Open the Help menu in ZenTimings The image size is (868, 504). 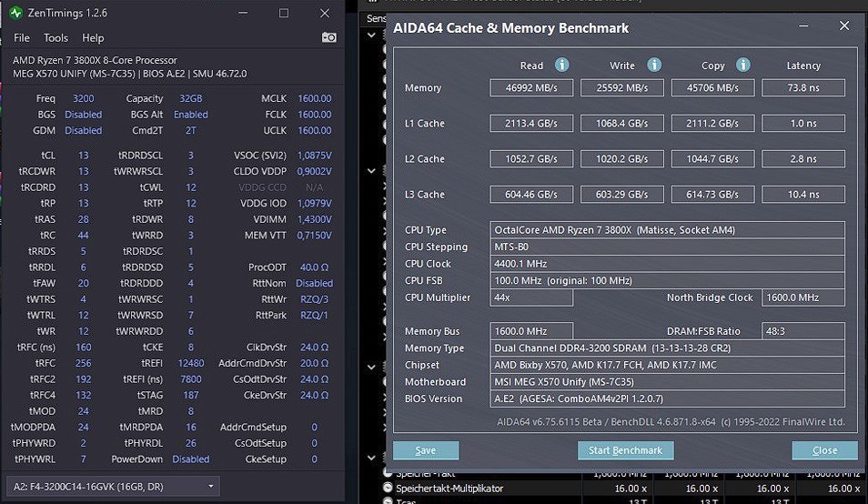93,37
